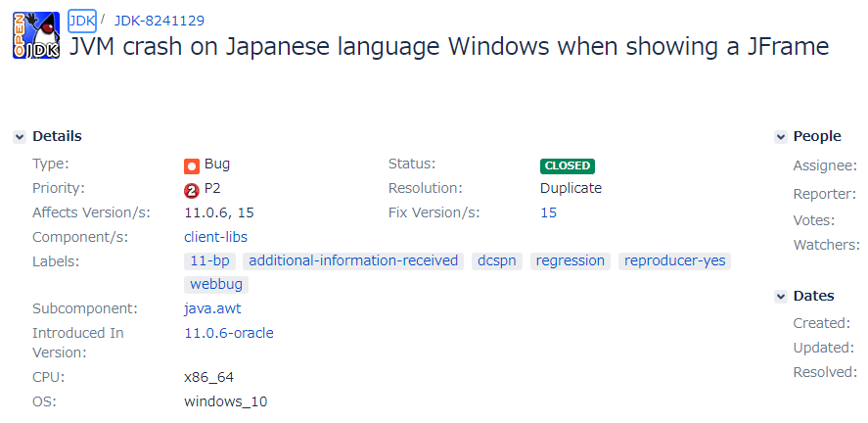The height and width of the screenshot is (423, 868).
Task: Click the Duplicate resolution value
Action: click(x=571, y=188)
